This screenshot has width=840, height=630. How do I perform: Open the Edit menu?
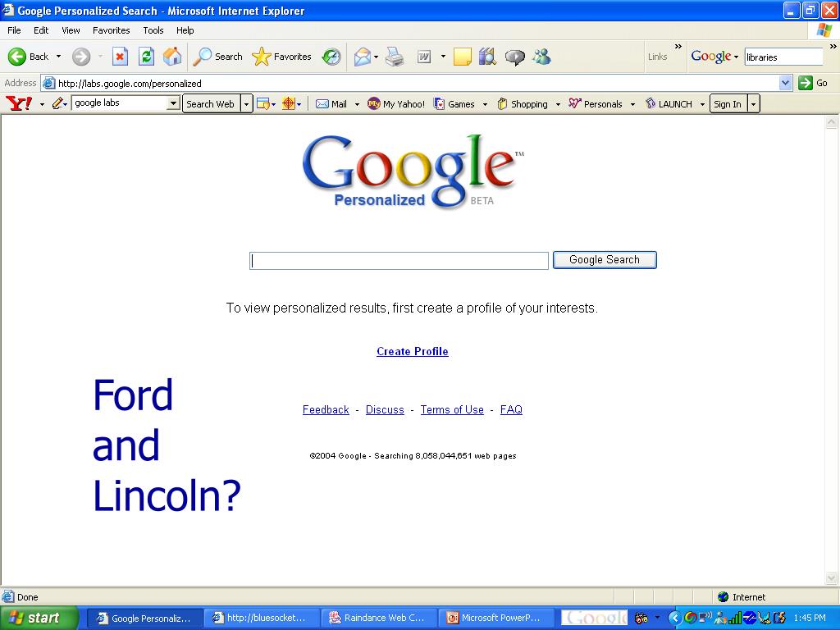[x=41, y=30]
